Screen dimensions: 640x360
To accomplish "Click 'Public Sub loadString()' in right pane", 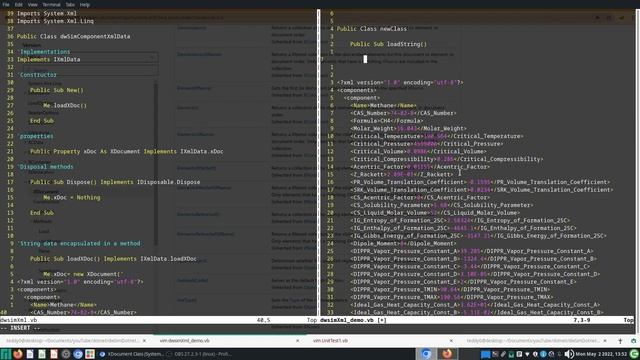I will [388, 44].
